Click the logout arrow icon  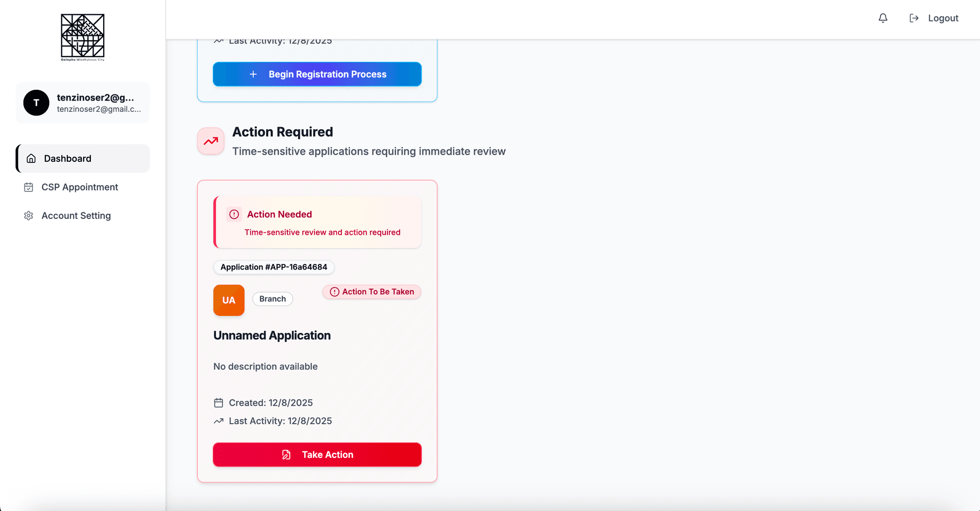click(914, 18)
